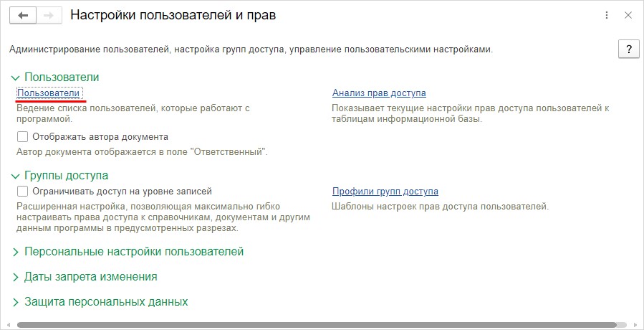The height and width of the screenshot is (330, 644).
Task: Enable Ограничивать доступ на уровне записей checkbox
Action: [23, 192]
